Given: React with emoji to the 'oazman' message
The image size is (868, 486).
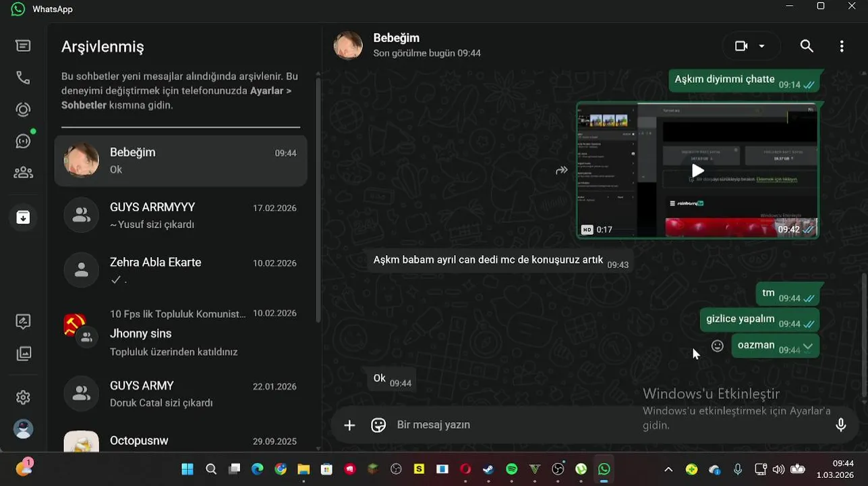Looking at the screenshot, I should click(x=718, y=346).
